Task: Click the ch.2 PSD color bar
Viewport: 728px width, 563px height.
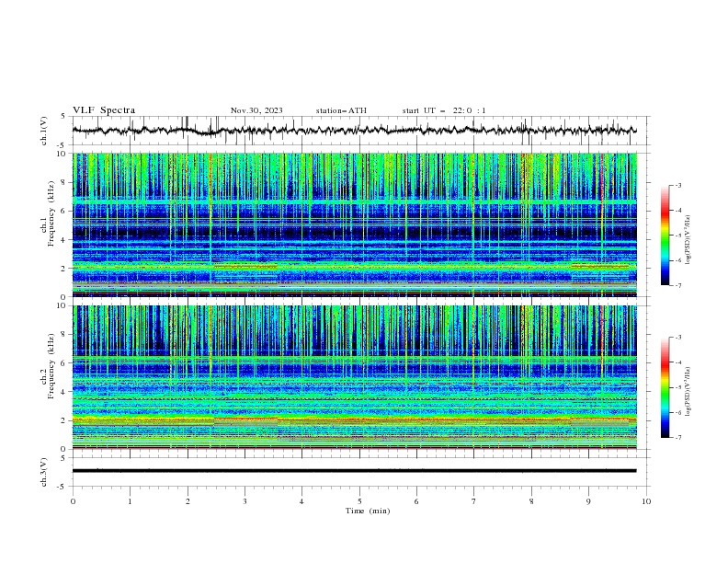Action: pyautogui.click(x=665, y=387)
